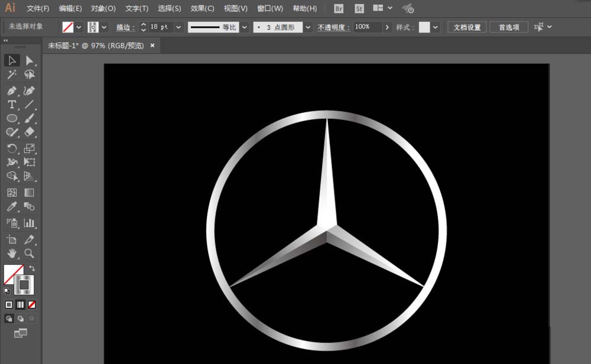Open the 文件(F) menu

38,9
